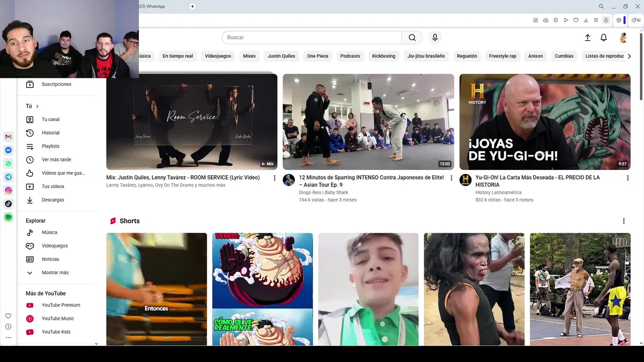The width and height of the screenshot is (644, 362).
Task: Filter by 'Freestyle rap' chip
Action: 503,56
